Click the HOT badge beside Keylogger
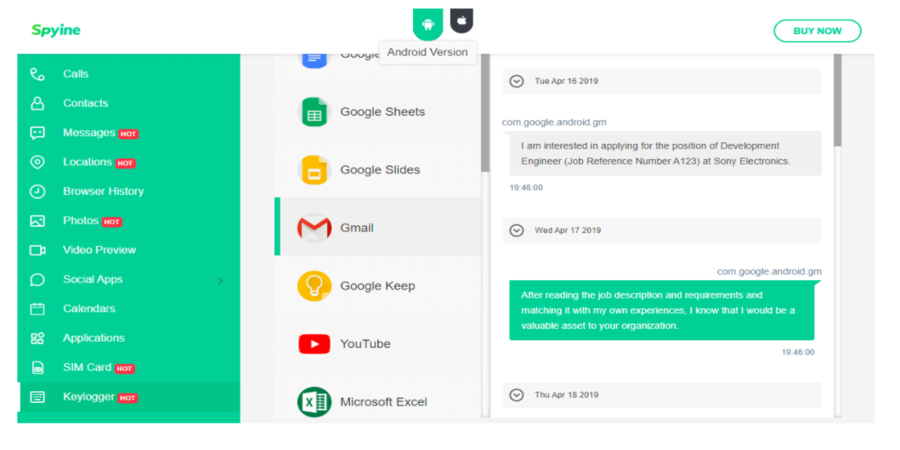This screenshot has width=900, height=450. tap(127, 398)
